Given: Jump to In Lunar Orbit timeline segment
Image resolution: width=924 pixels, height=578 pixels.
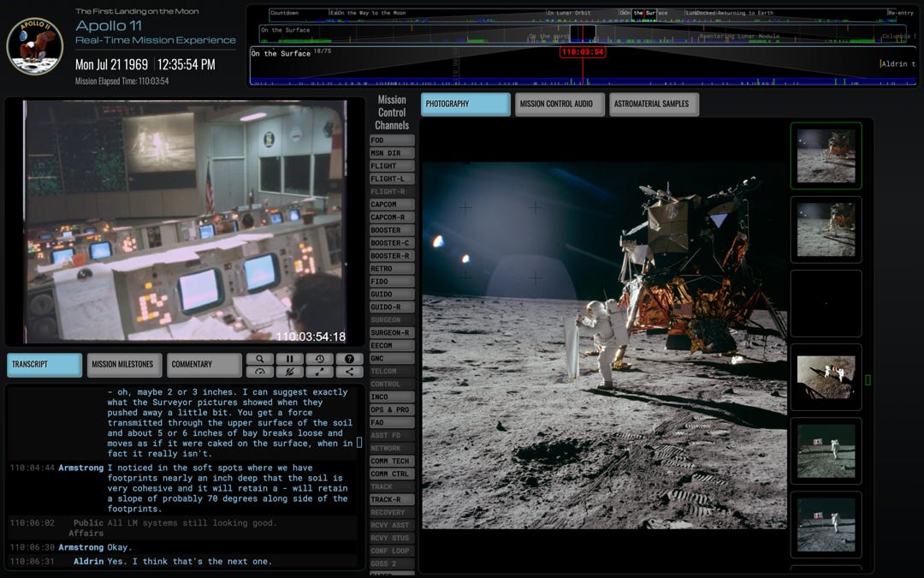Looking at the screenshot, I should pyautogui.click(x=568, y=13).
